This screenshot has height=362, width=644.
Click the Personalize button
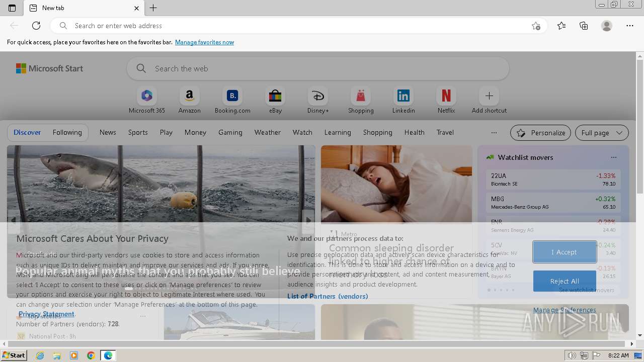540,133
